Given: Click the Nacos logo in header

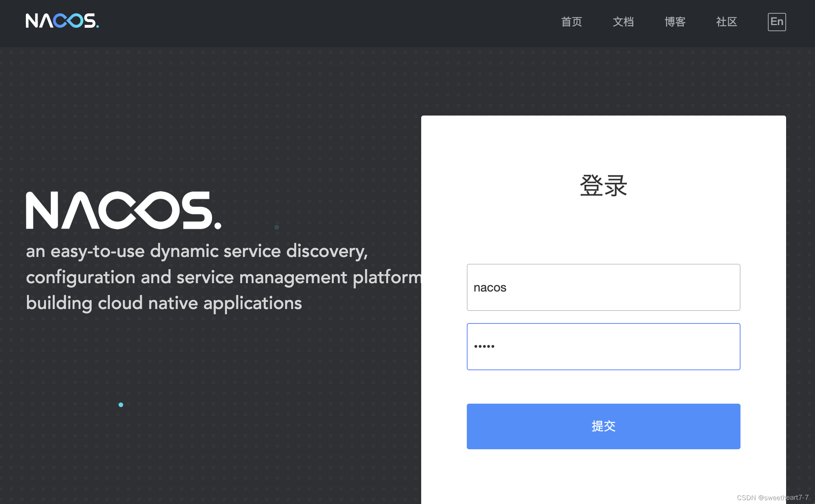Looking at the screenshot, I should [x=62, y=21].
